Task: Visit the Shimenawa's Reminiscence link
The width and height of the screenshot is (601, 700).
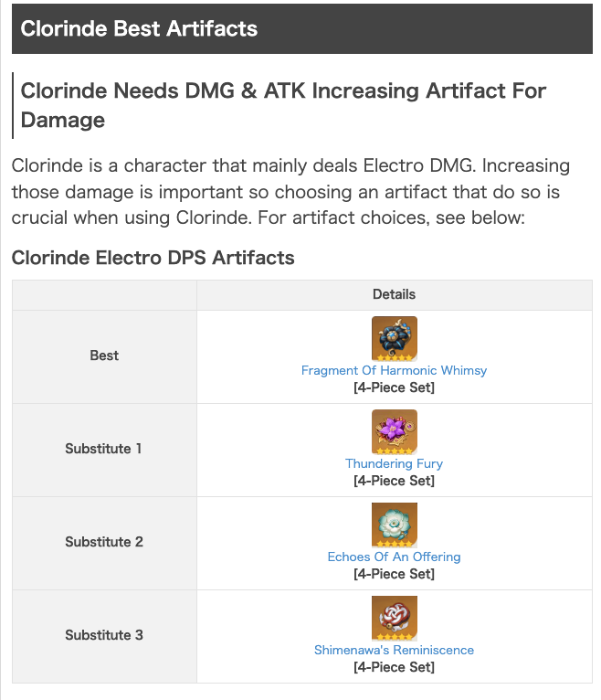Action: click(x=395, y=651)
